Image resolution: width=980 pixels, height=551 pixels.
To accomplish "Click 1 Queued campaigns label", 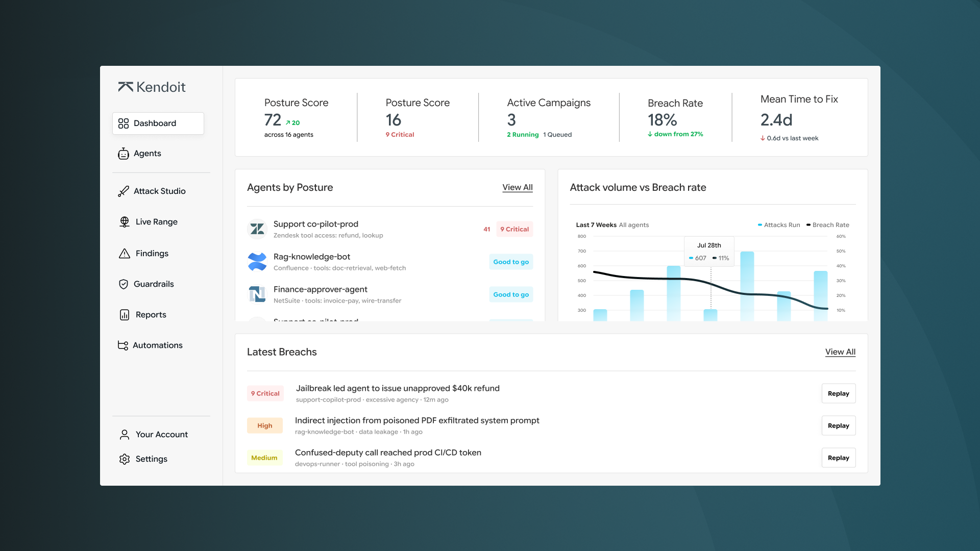I will [557, 135].
